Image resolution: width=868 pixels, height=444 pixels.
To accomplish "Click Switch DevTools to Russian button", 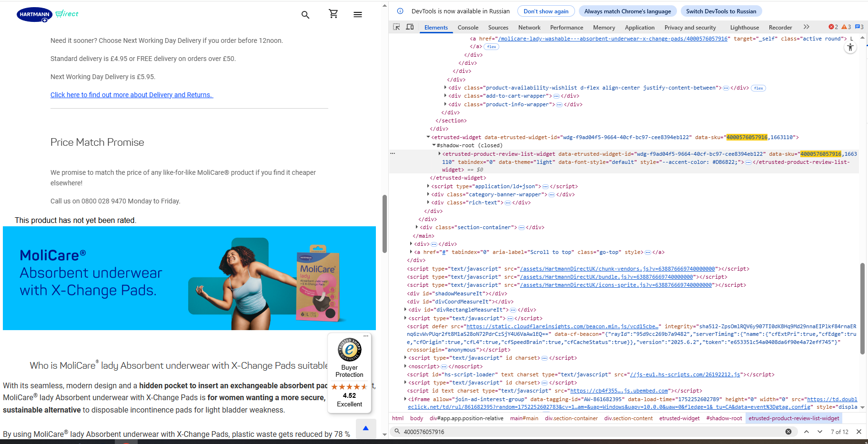I will click(721, 11).
